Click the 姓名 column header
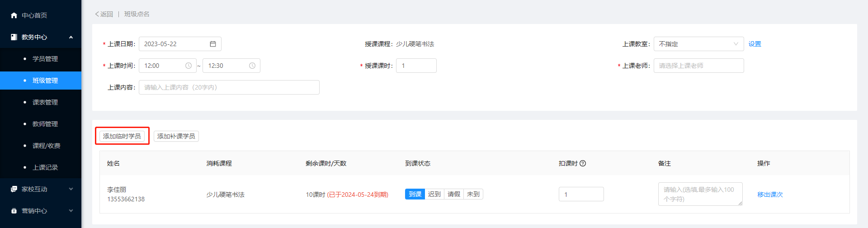 tap(113, 163)
